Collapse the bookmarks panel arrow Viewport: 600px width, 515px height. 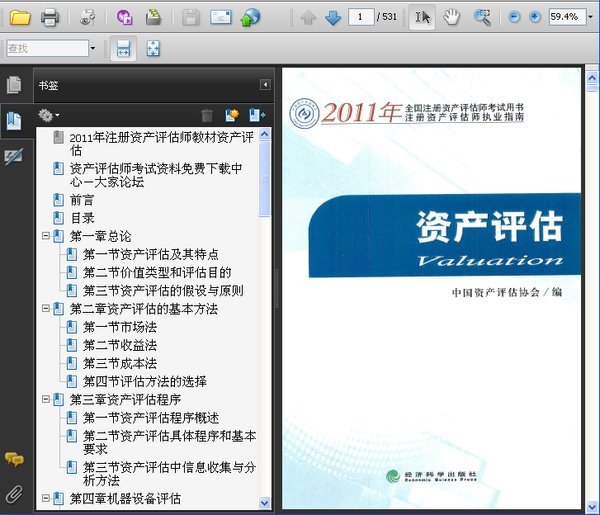(x=265, y=85)
